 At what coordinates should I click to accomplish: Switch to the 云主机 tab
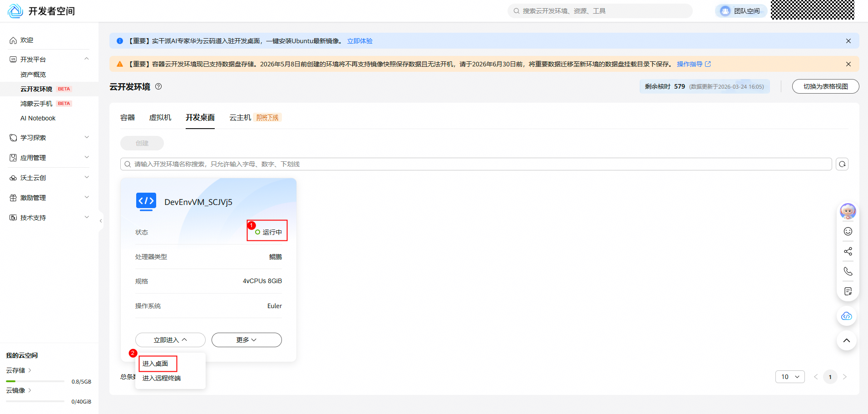[x=240, y=118]
